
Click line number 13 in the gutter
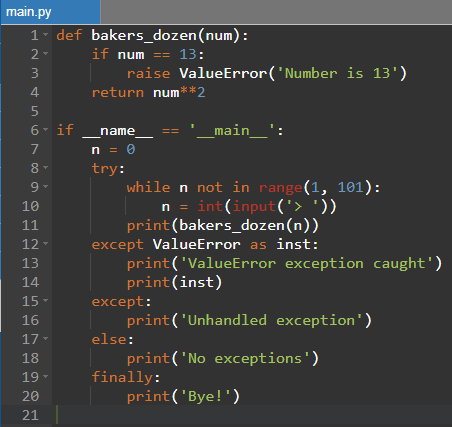point(31,263)
